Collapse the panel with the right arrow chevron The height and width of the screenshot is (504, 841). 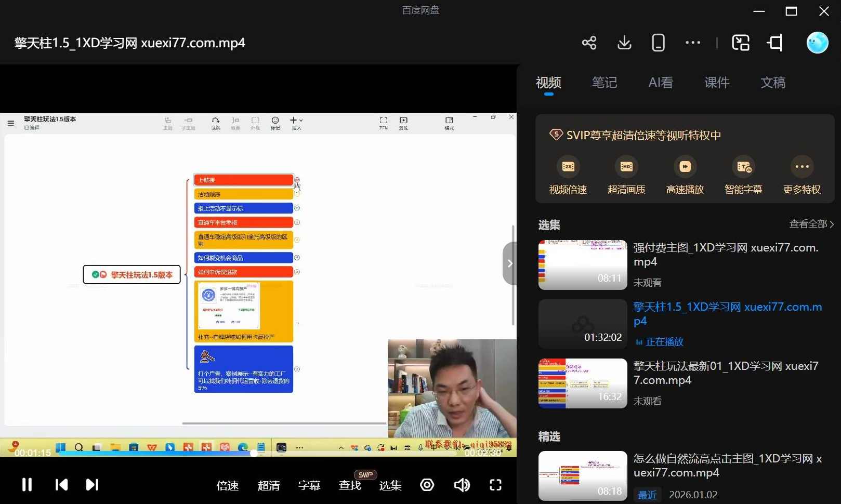(x=509, y=263)
